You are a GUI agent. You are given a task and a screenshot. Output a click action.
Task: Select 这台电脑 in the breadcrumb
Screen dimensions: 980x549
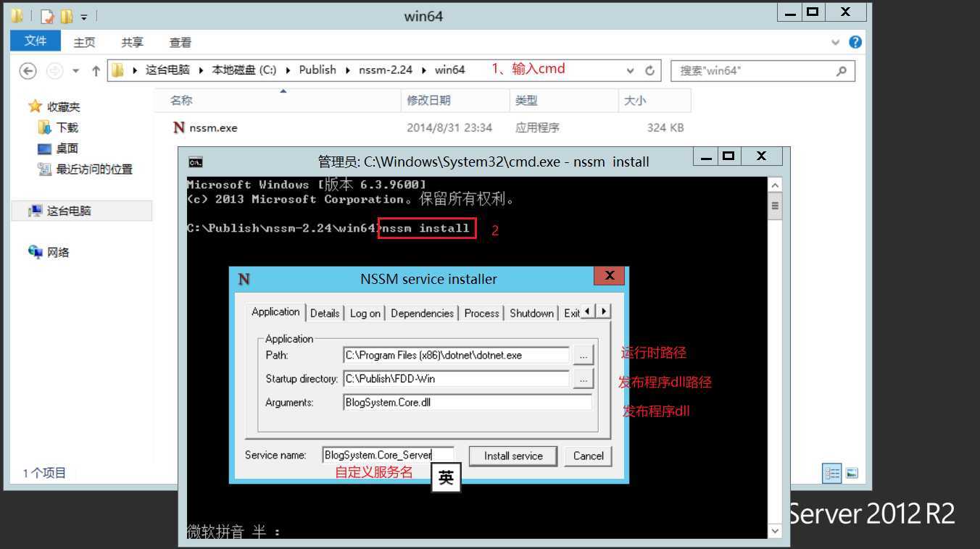pyautogui.click(x=167, y=70)
